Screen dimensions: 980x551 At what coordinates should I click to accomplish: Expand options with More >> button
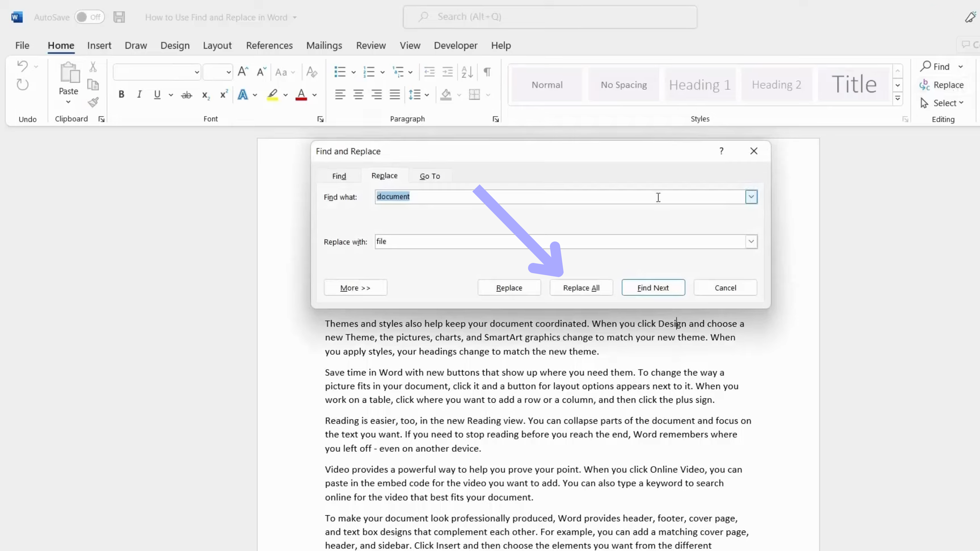click(355, 288)
